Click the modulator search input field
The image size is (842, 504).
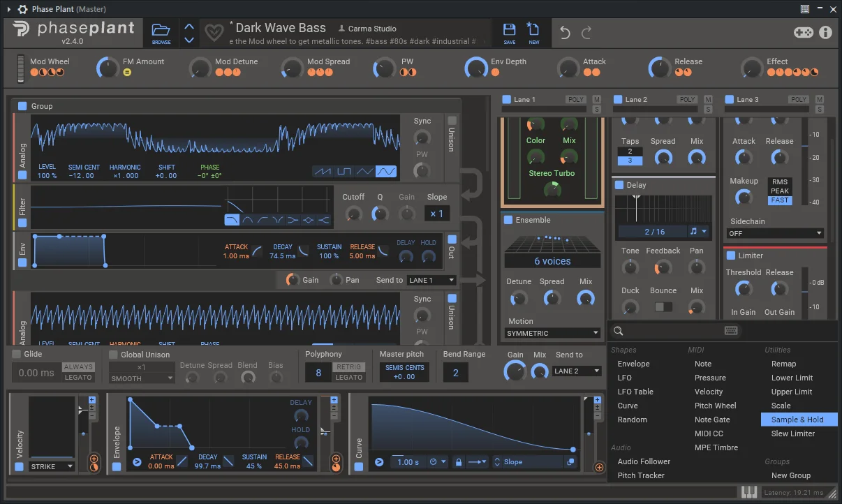pos(670,331)
